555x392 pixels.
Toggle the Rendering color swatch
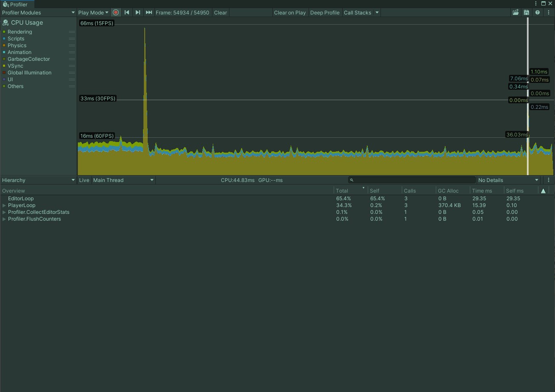4,32
